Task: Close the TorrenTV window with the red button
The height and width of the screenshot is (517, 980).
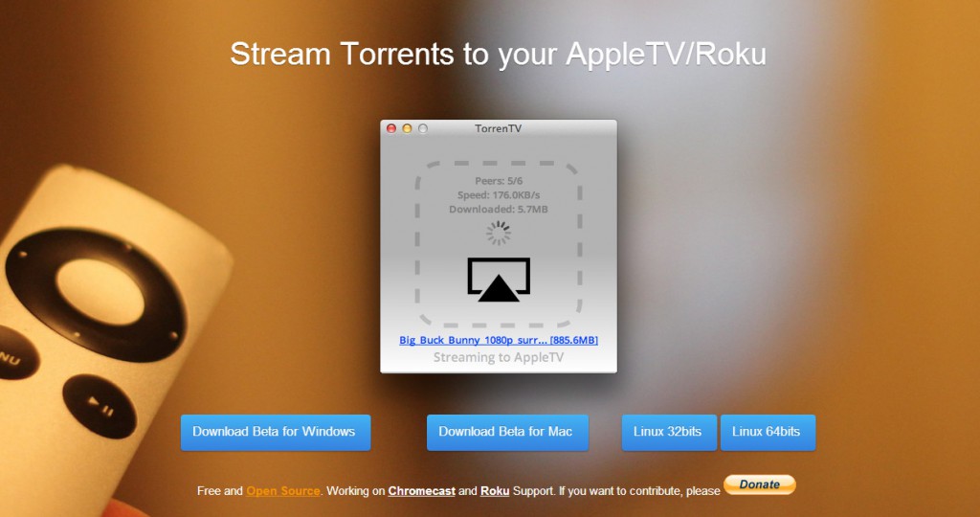Action: (x=391, y=129)
